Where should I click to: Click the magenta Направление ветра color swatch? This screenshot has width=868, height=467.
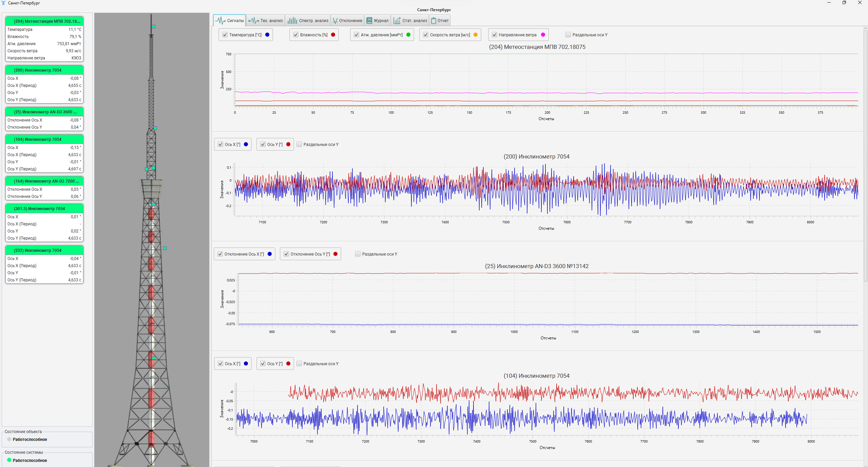(543, 35)
